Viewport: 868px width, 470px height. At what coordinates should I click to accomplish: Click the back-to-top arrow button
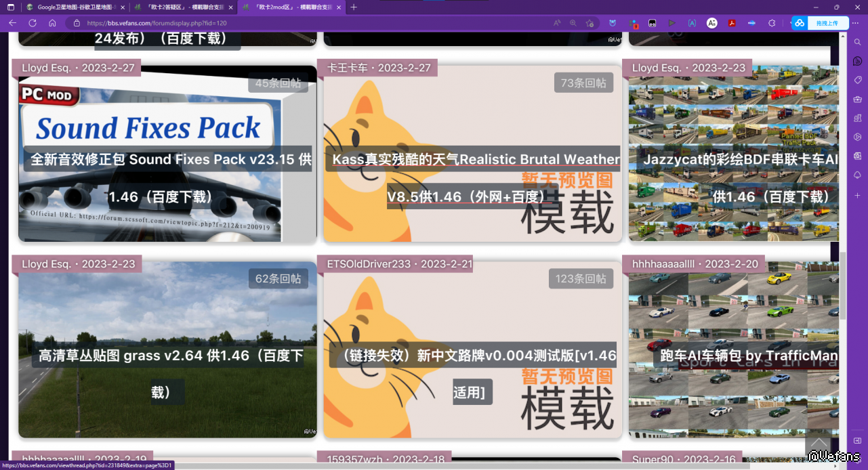tap(817, 444)
